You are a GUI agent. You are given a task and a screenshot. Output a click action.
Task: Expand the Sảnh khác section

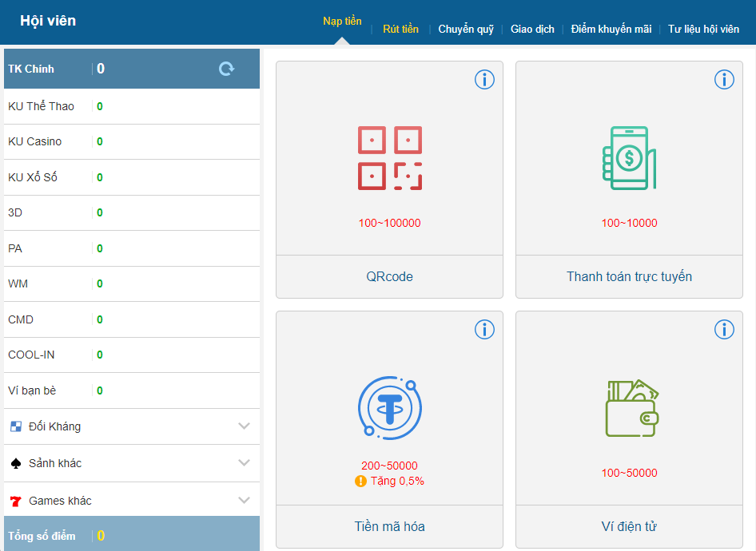click(x=245, y=463)
